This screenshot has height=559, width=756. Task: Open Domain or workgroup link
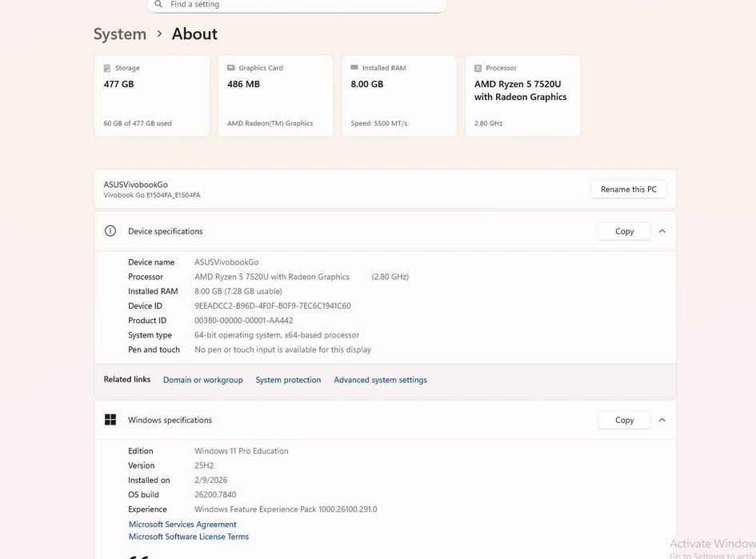[x=202, y=380]
